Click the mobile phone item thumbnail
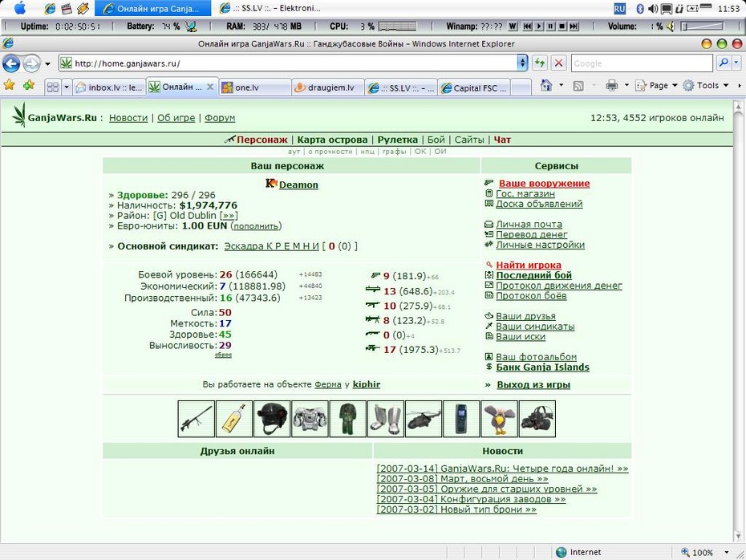This screenshot has height=560, width=746. click(x=461, y=419)
